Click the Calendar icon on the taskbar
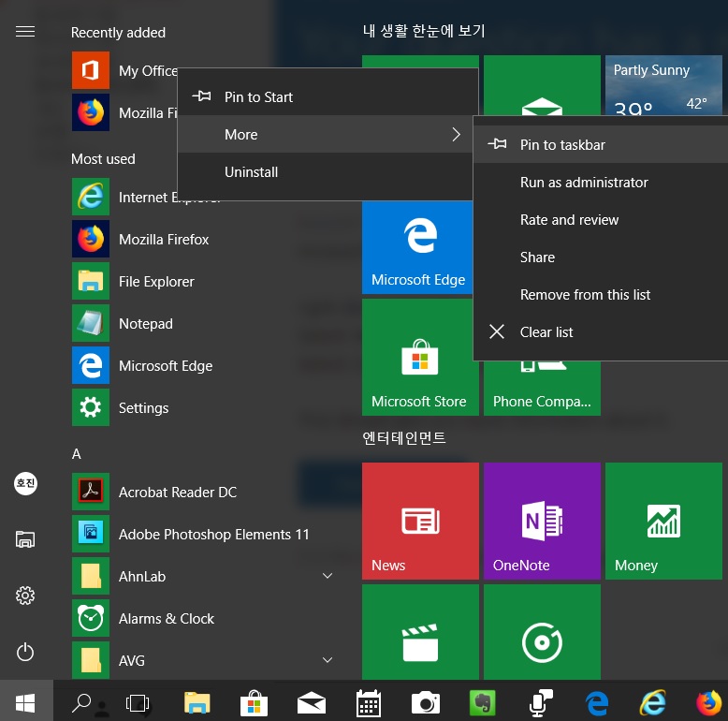The width and height of the screenshot is (728, 721). [368, 702]
